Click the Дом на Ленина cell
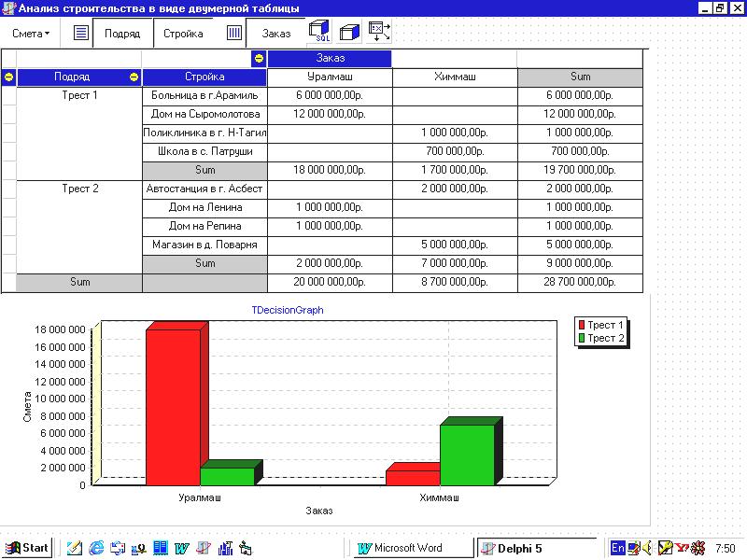This screenshot has width=747, height=560. point(204,207)
